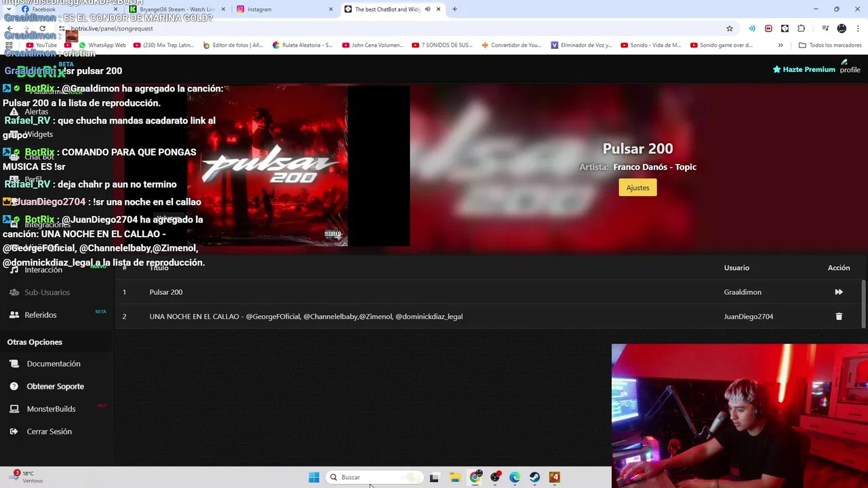Close the active ChatBot tab
The height and width of the screenshot is (488, 868).
coord(438,9)
